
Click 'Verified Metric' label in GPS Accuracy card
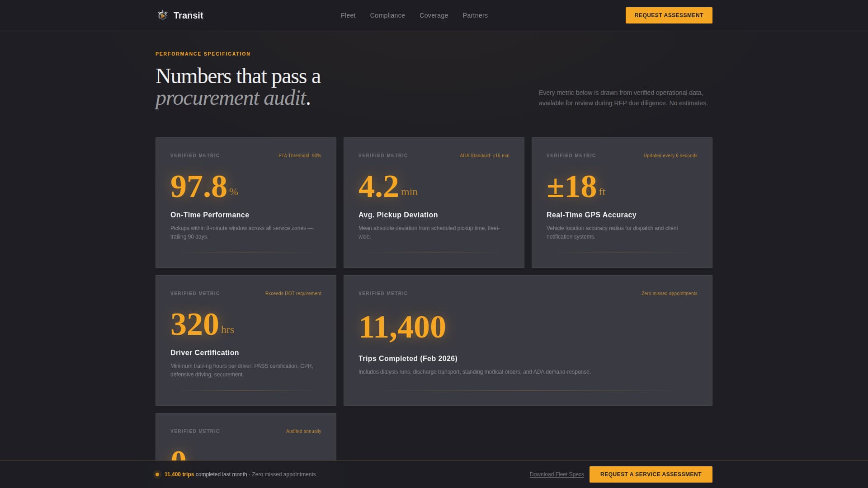coord(571,155)
